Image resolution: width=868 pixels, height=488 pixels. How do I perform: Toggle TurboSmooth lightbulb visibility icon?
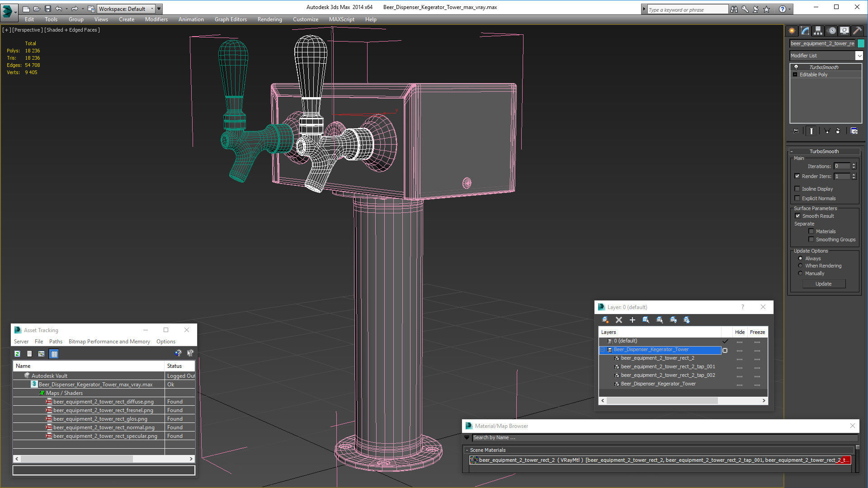796,67
